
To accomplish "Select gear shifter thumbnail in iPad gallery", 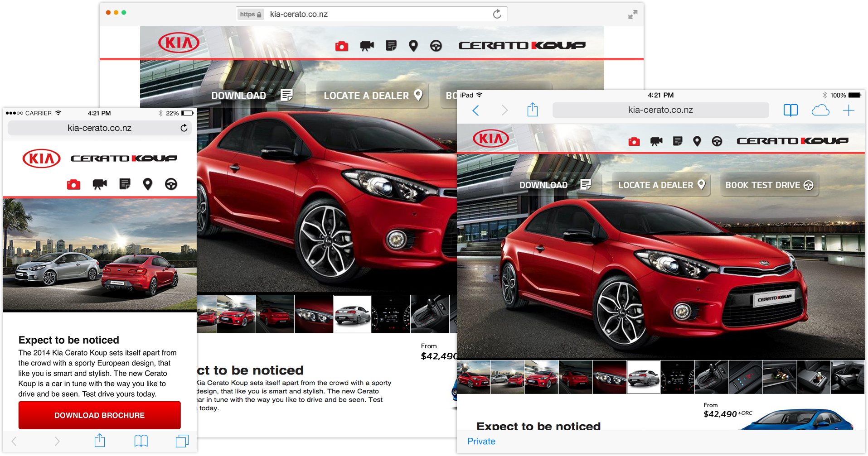I will [712, 377].
